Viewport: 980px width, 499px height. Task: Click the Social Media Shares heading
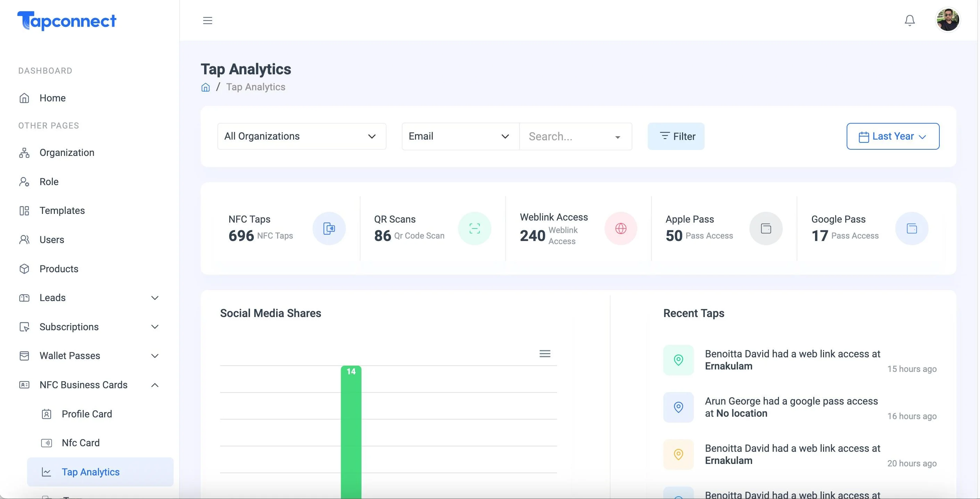pyautogui.click(x=271, y=314)
